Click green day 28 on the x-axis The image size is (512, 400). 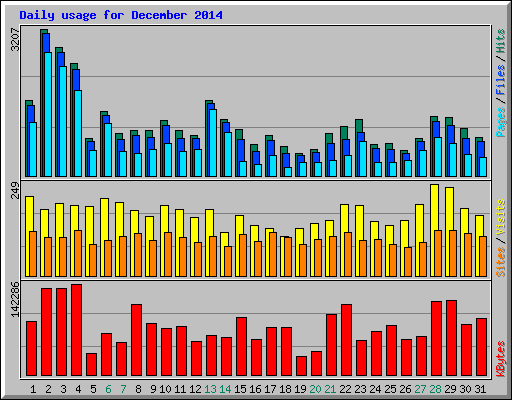pos(435,389)
